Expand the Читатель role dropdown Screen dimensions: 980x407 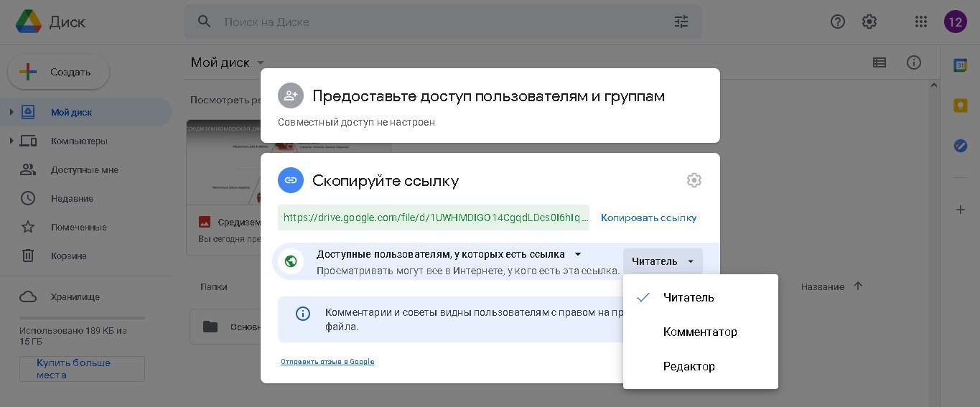663,261
